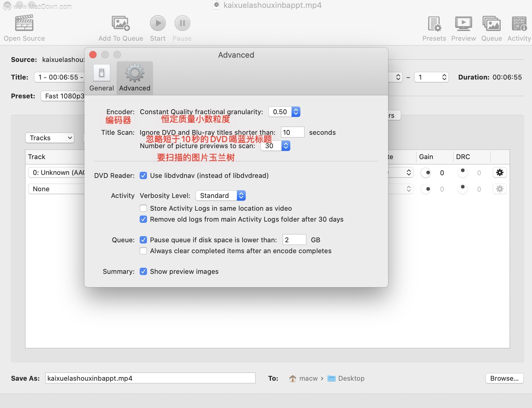This screenshot has width=532, height=408.
Task: Click the Save As filename field
Action: click(x=150, y=378)
